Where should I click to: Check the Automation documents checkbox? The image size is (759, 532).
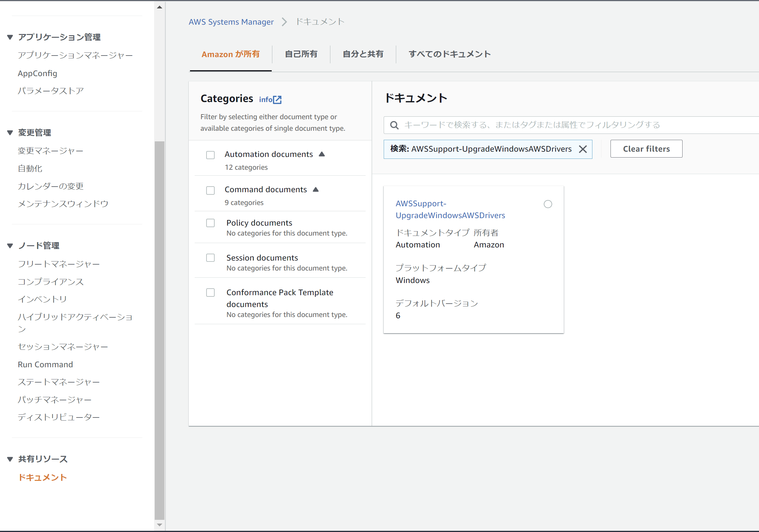pos(210,155)
